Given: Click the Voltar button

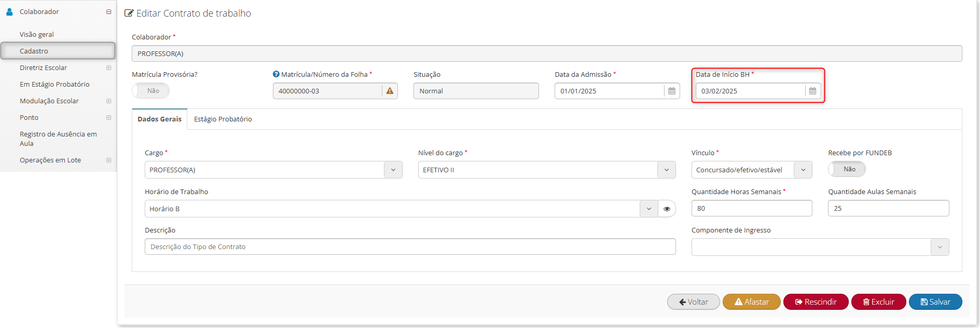Looking at the screenshot, I should 693,302.
